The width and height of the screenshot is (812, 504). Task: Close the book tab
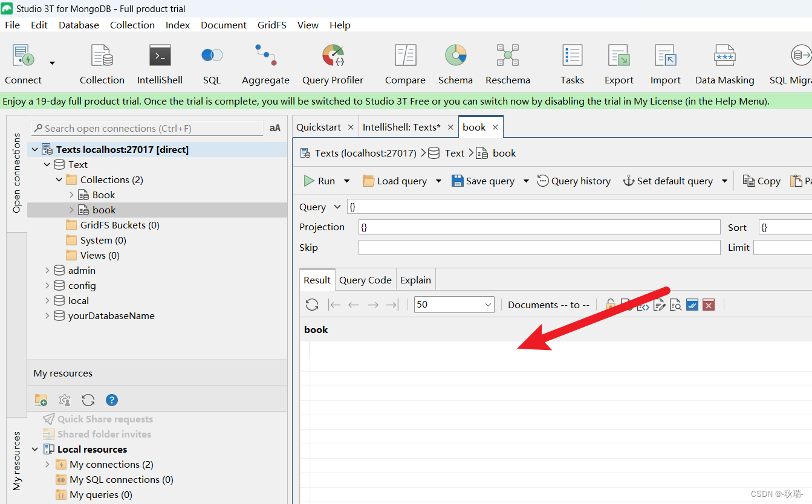pyautogui.click(x=495, y=127)
